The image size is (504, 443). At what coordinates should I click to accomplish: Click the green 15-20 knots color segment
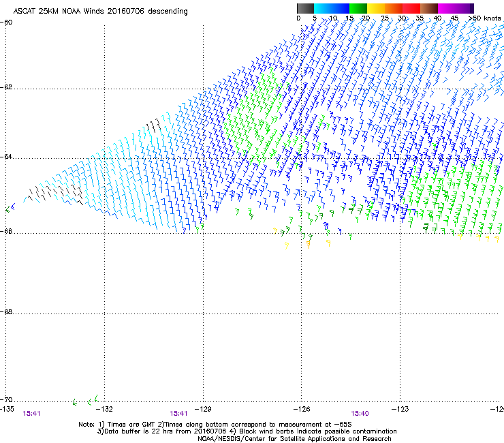358,8
